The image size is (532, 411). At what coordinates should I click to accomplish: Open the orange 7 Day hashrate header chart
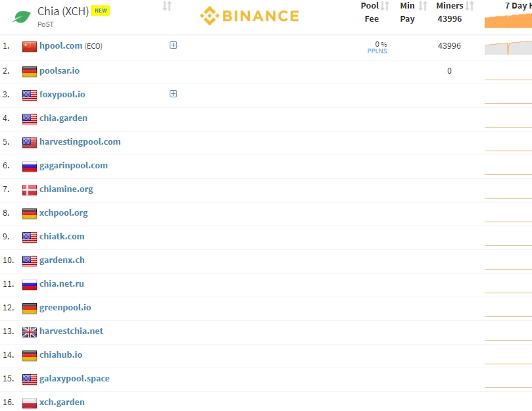(x=508, y=21)
